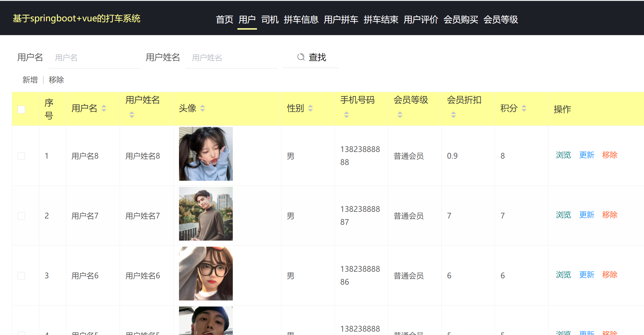This screenshot has height=335, width=644.
Task: Open 浏览 for 用户名6
Action: tap(563, 275)
